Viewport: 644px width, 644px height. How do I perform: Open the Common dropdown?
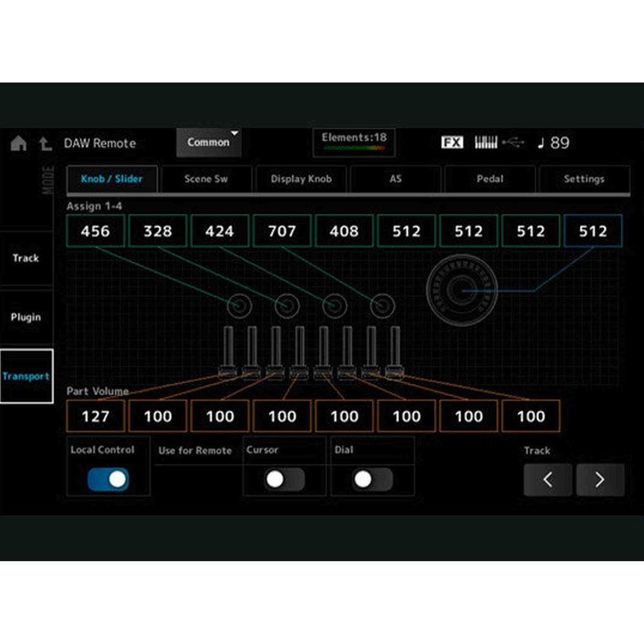(209, 142)
